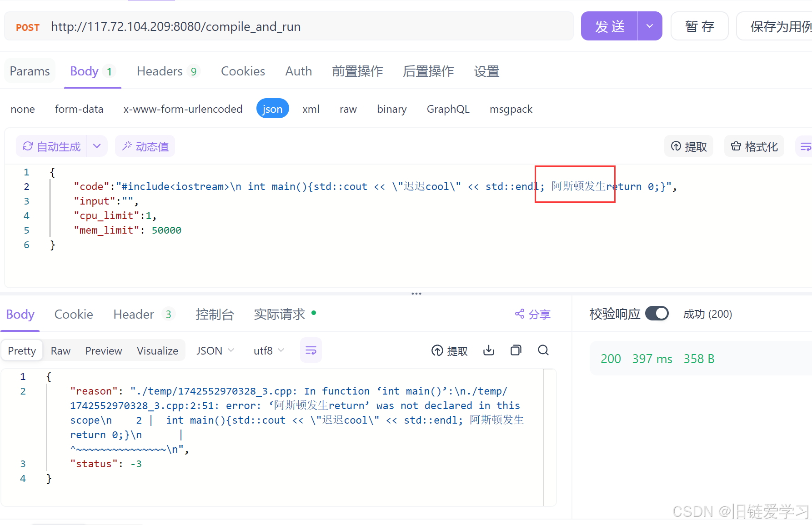Viewport: 812px width, 525px height.
Task: Click the 成功 (200) label
Action: pos(707,314)
